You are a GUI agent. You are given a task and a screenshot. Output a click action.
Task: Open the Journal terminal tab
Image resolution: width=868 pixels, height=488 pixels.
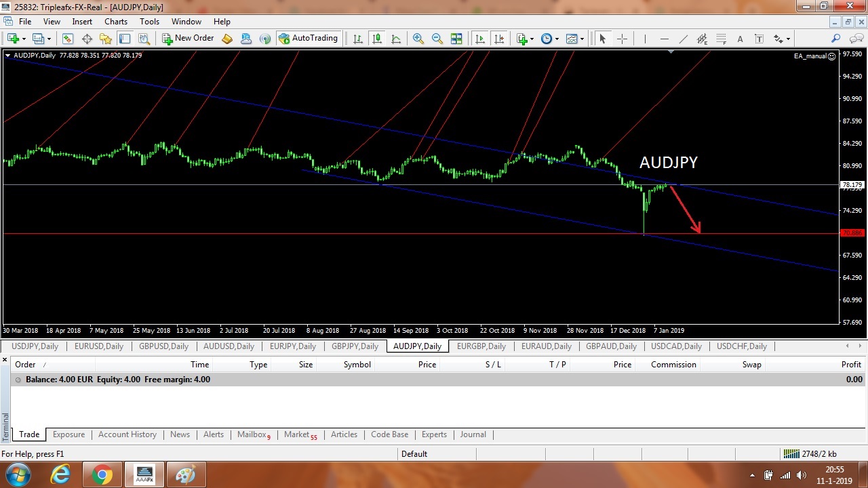pyautogui.click(x=473, y=434)
